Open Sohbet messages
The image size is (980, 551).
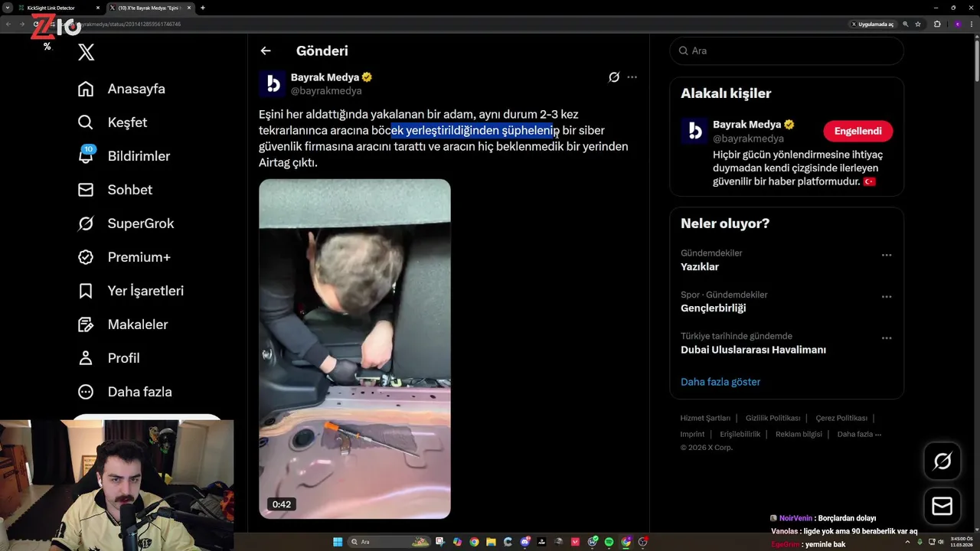pyautogui.click(x=116, y=190)
